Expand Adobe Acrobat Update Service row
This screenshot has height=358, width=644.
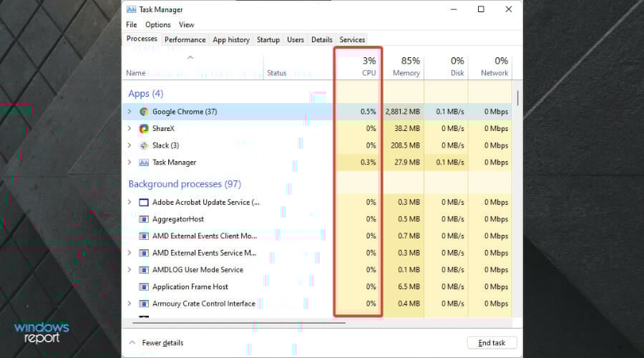point(130,202)
